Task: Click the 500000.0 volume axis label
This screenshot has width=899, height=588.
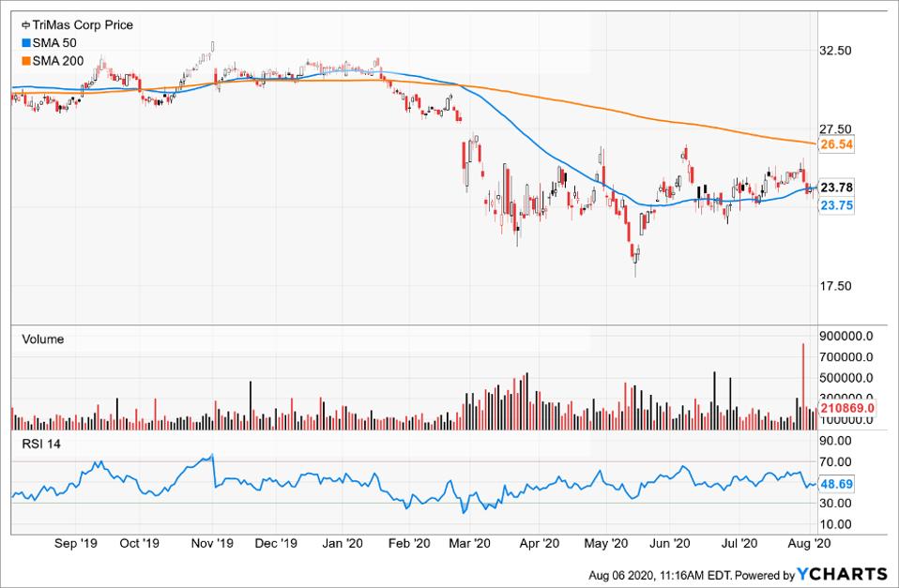Action: [846, 378]
